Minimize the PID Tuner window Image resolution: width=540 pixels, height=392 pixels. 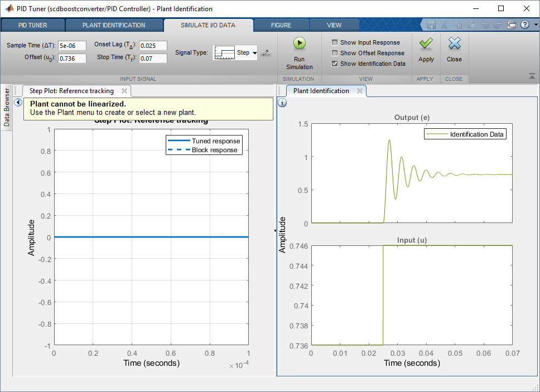pos(476,8)
